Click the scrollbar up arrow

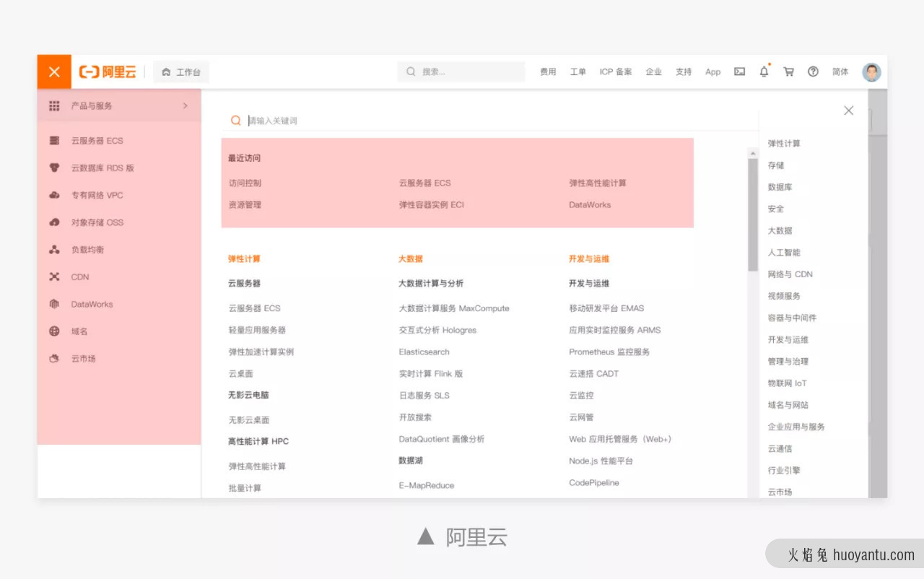point(753,153)
